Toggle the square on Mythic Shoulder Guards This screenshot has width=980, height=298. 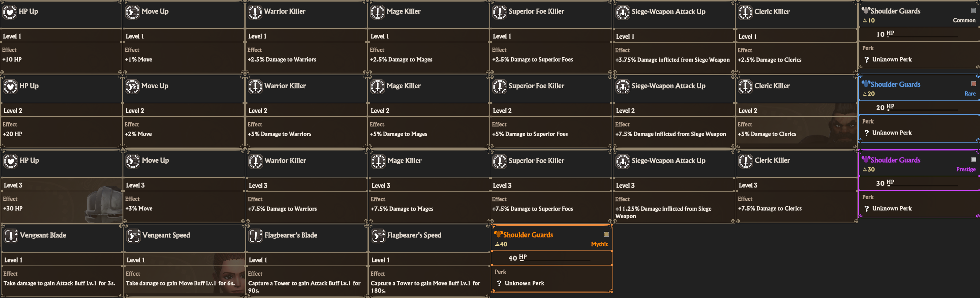(x=606, y=234)
